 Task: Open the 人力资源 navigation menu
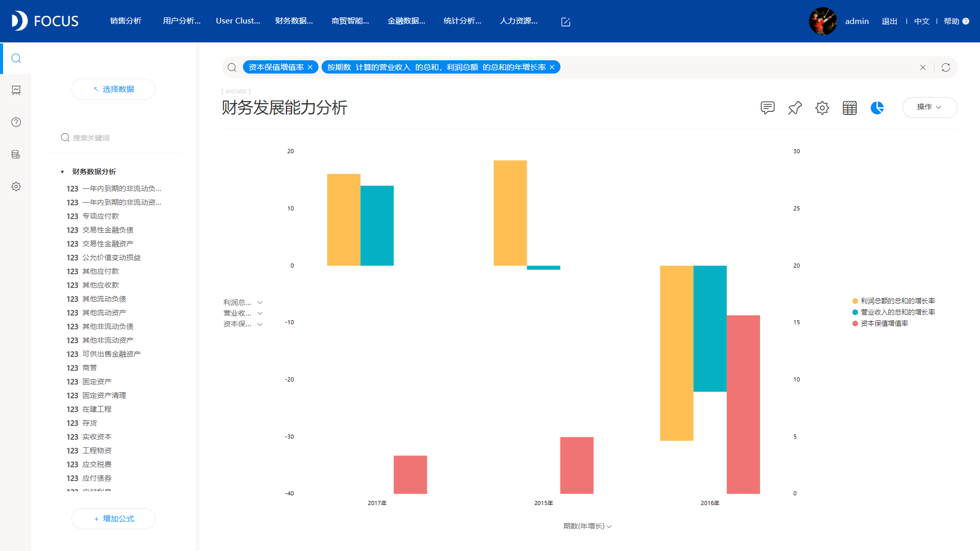[x=518, y=21]
